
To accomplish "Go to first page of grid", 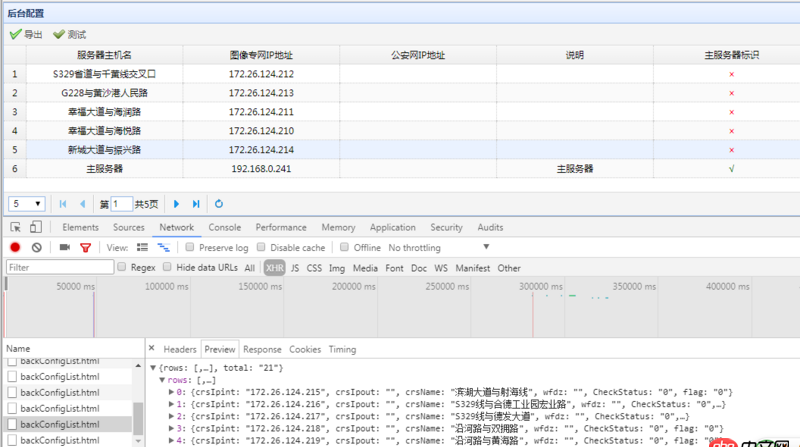I will (63, 204).
